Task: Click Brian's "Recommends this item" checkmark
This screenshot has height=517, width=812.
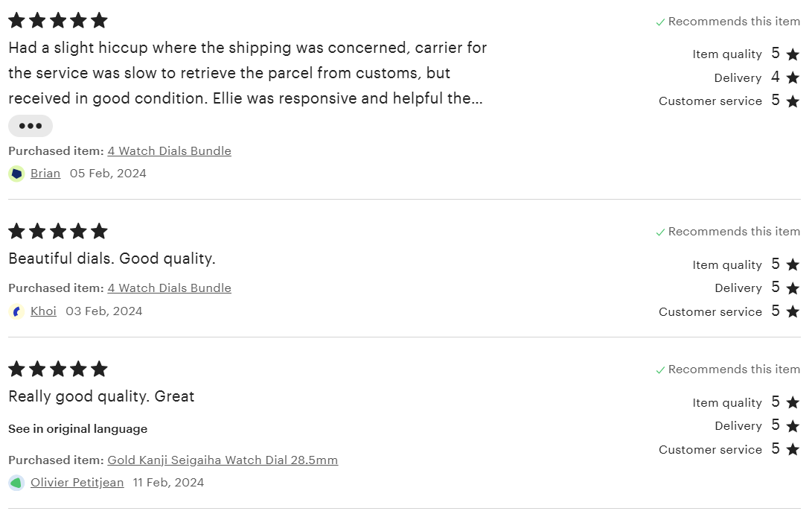Action: click(x=660, y=22)
